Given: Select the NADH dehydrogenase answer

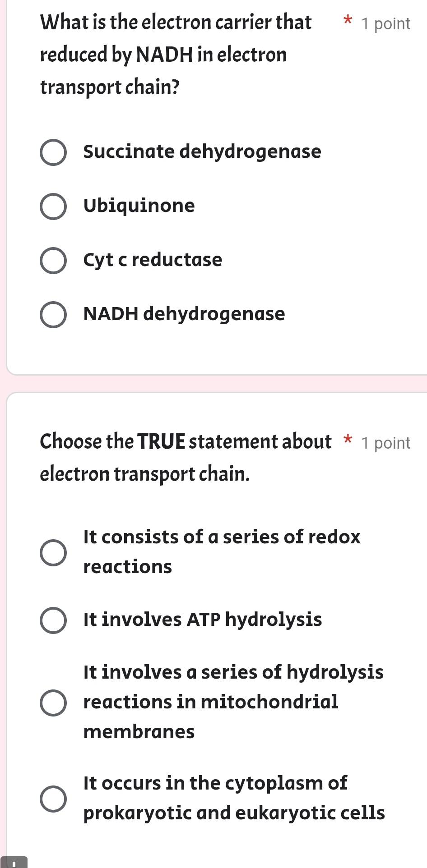Looking at the screenshot, I should coord(54,315).
